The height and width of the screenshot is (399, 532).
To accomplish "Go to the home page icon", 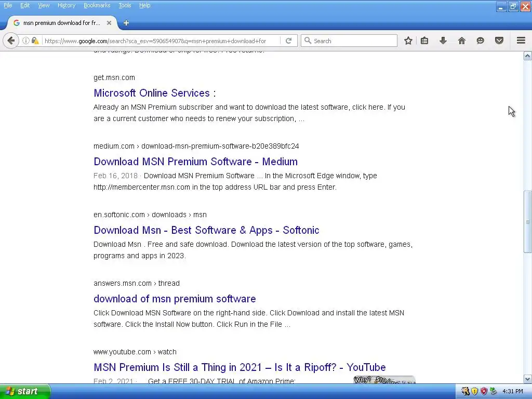I will [461, 41].
